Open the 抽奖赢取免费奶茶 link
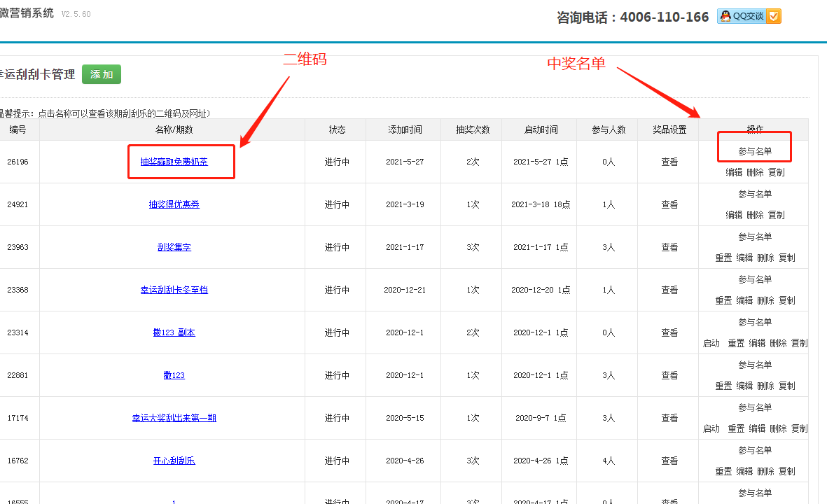This screenshot has height=504, width=827. (174, 162)
